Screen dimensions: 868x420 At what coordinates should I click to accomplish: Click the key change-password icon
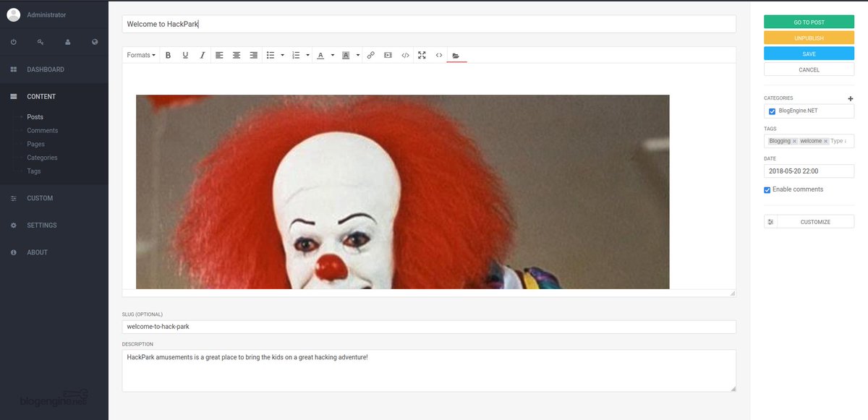click(x=41, y=42)
